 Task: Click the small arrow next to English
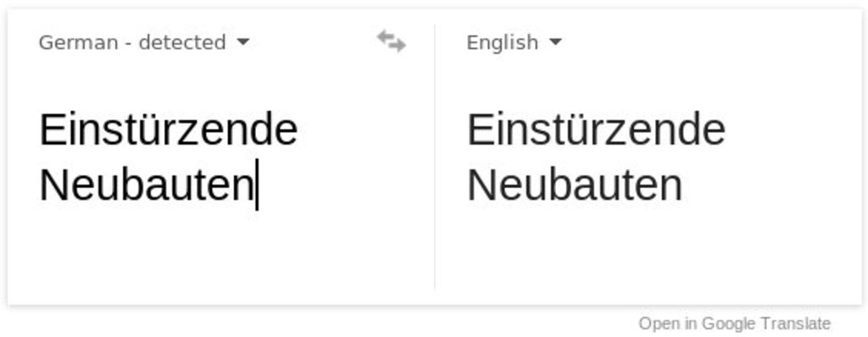pos(556,42)
